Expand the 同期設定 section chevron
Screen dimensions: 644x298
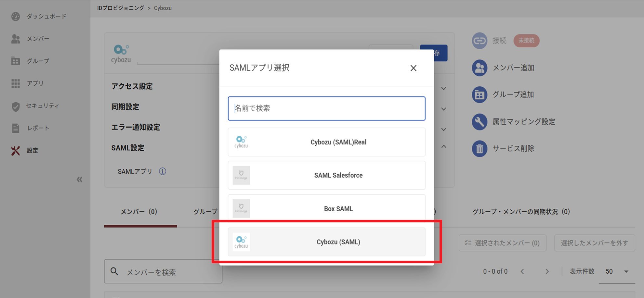(x=443, y=109)
